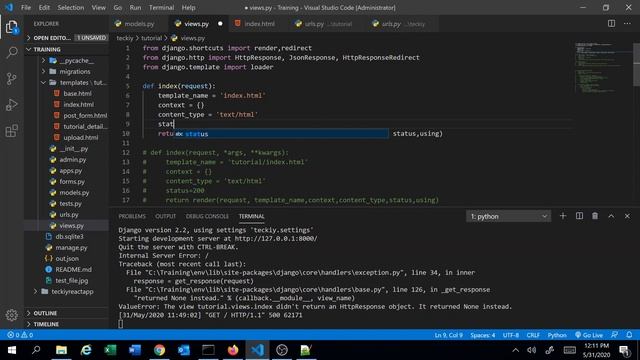
Task: Maximize the terminal panel size
Action: point(611,216)
